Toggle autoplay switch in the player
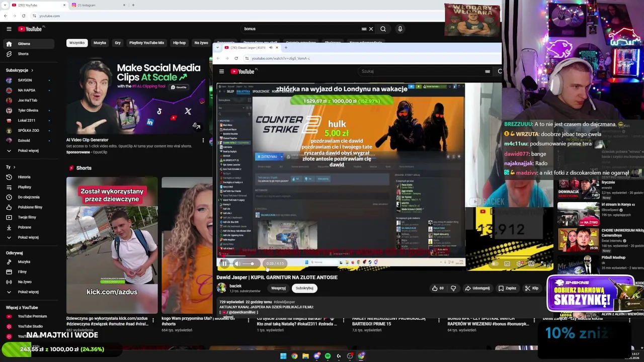 (x=495, y=264)
